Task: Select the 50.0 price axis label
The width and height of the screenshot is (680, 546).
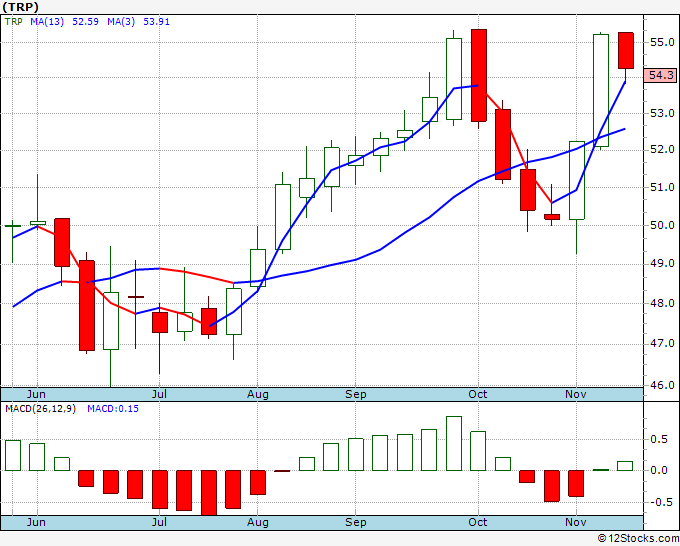Action: click(662, 226)
